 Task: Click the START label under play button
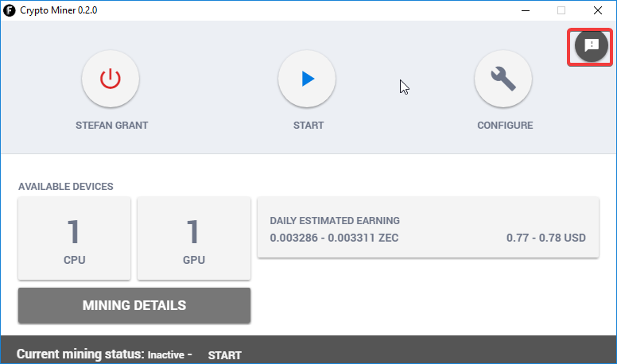pos(308,126)
